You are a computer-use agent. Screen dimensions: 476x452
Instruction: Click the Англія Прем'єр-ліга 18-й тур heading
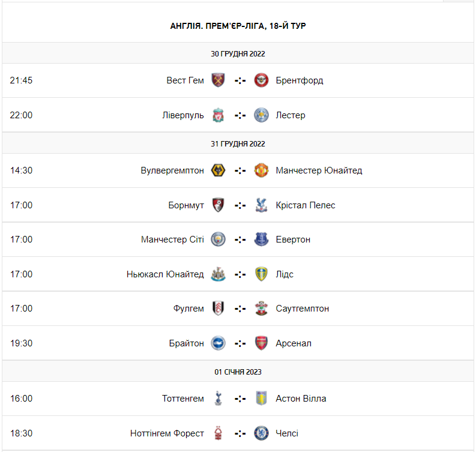coord(238,26)
